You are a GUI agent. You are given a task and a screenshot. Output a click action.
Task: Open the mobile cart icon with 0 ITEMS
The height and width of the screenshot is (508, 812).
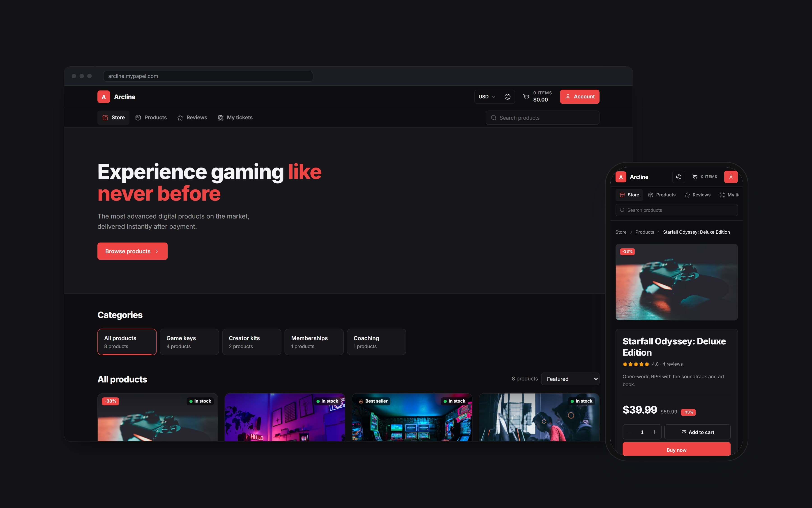click(x=705, y=177)
